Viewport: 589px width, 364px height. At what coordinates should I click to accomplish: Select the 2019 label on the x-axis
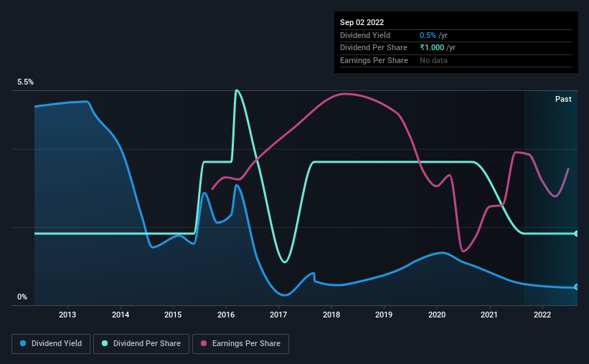[x=384, y=315]
